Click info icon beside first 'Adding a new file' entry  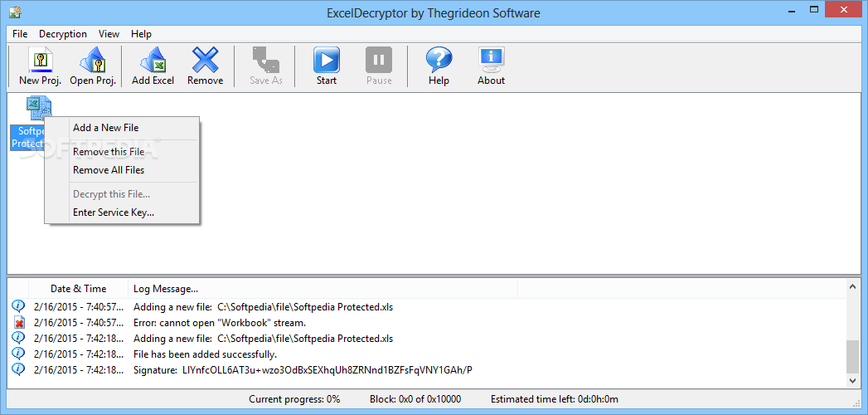click(18, 306)
